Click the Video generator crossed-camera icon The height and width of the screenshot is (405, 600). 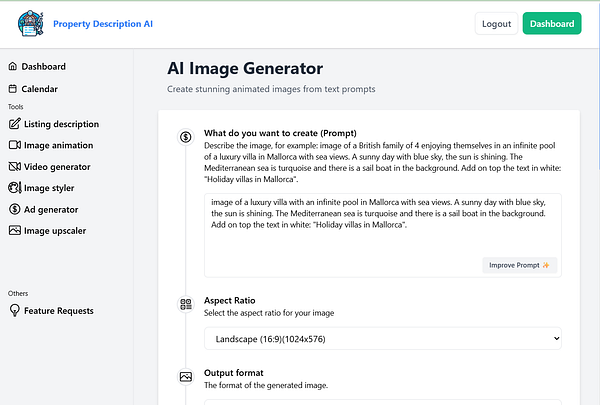15,167
